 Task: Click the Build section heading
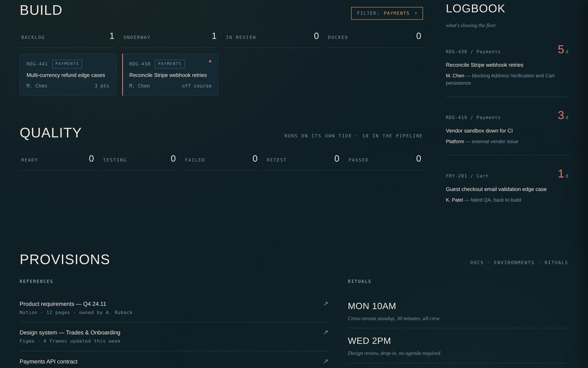point(41,10)
